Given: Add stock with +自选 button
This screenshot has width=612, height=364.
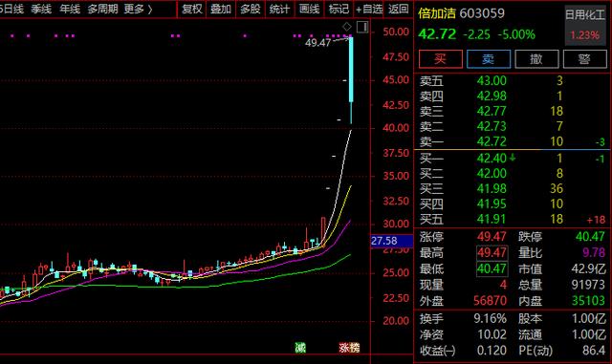Looking at the screenshot, I should pyautogui.click(x=369, y=9).
